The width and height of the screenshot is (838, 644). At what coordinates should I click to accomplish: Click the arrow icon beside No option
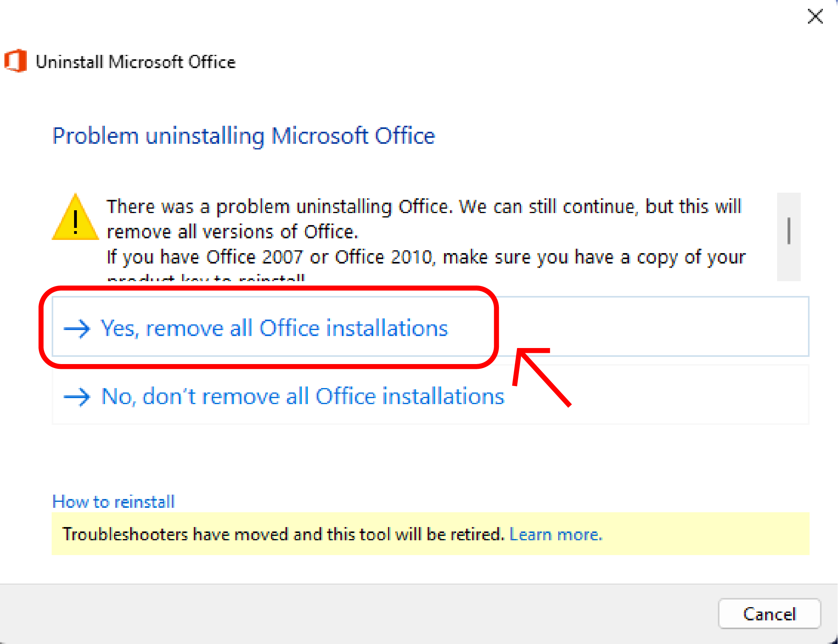pyautogui.click(x=77, y=397)
